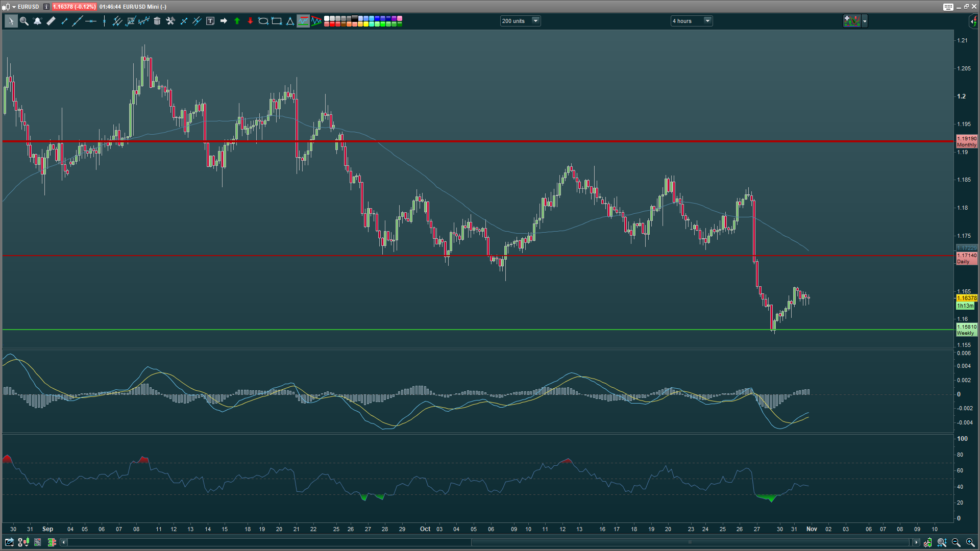The height and width of the screenshot is (551, 980).
Task: Open the alert bell tool
Action: (x=37, y=21)
